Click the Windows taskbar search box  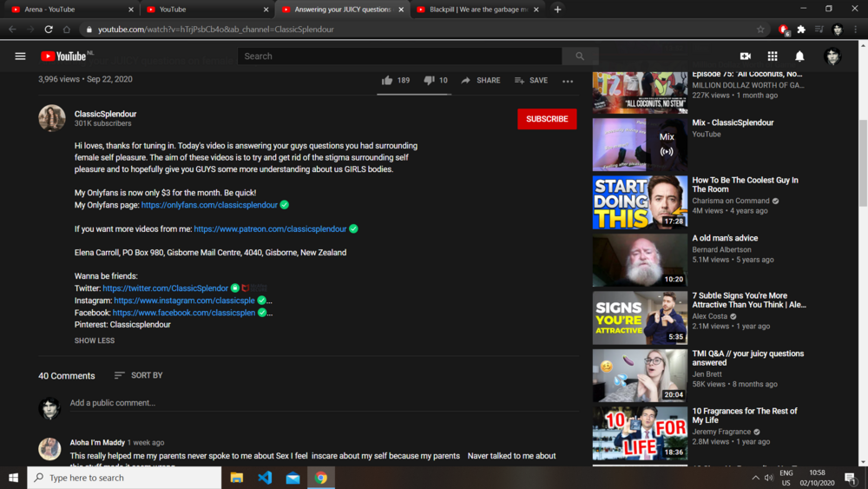click(124, 478)
